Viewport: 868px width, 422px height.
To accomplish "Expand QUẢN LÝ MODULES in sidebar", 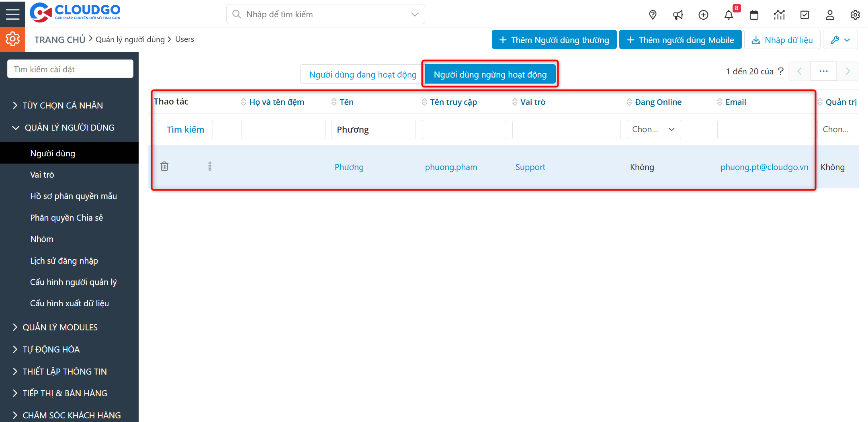I will point(59,327).
